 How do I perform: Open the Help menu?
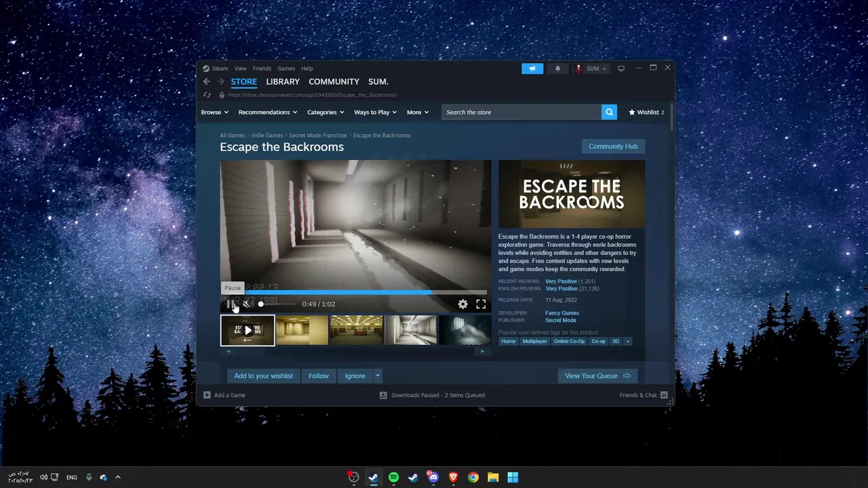pos(307,68)
